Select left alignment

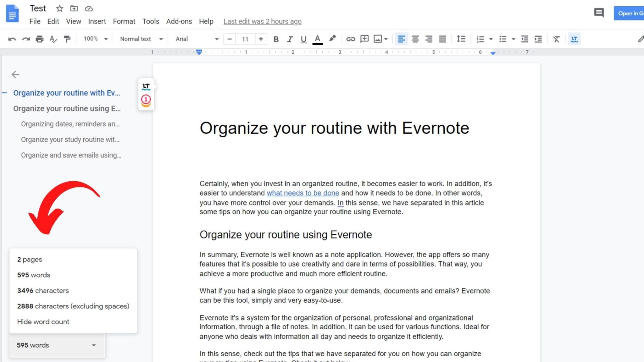tap(401, 39)
